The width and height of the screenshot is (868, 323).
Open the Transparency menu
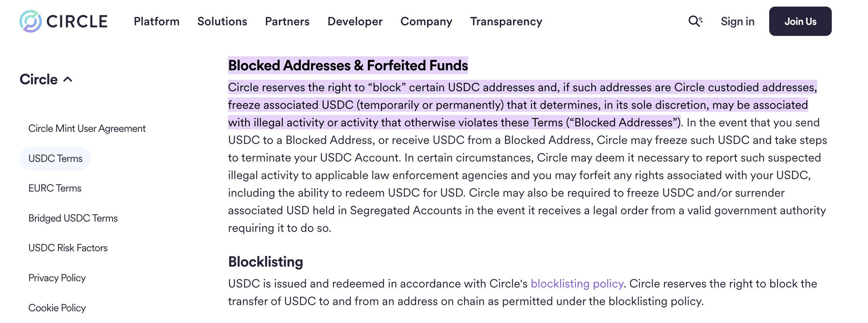506,21
